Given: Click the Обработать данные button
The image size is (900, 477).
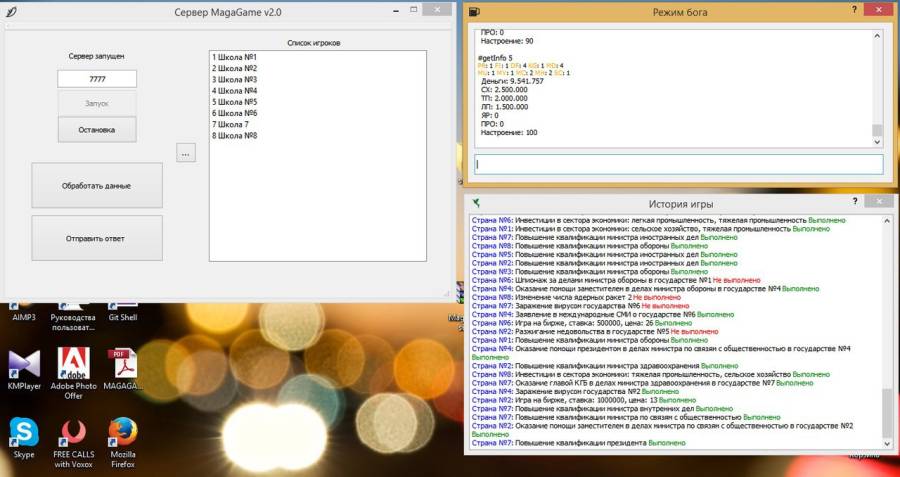Looking at the screenshot, I should (97, 186).
